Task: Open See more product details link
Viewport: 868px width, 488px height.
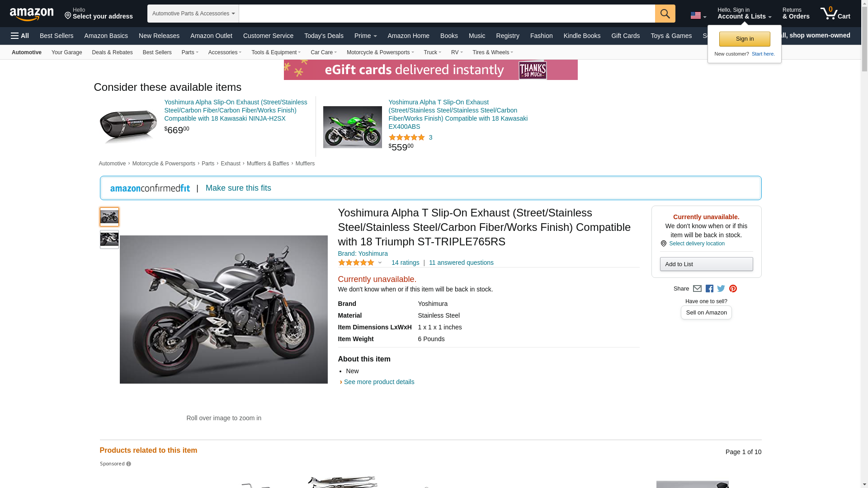Action: (379, 382)
